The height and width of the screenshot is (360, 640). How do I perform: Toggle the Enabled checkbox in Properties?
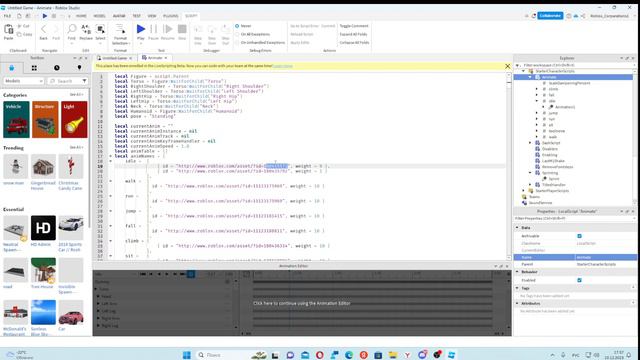[579, 280]
